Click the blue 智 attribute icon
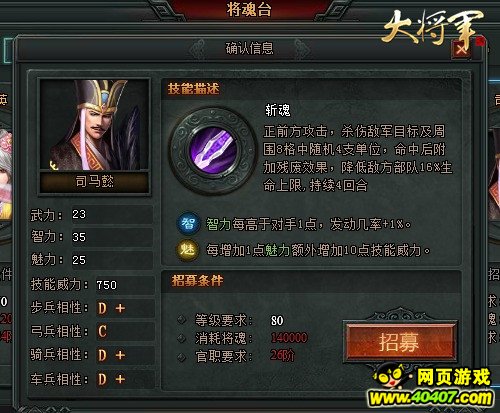Image resolution: width=500 pixels, height=413 pixels. click(188, 223)
